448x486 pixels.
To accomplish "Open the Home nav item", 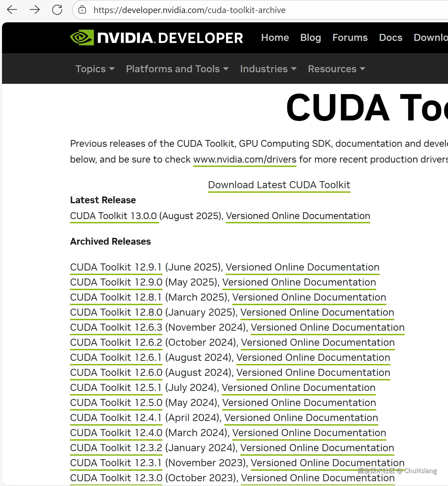I will click(275, 38).
